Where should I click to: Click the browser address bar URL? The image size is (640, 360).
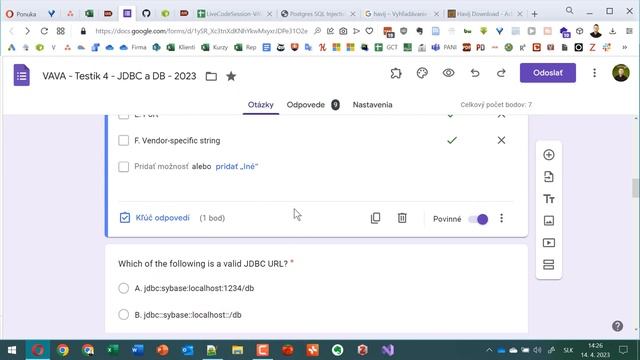201,31
